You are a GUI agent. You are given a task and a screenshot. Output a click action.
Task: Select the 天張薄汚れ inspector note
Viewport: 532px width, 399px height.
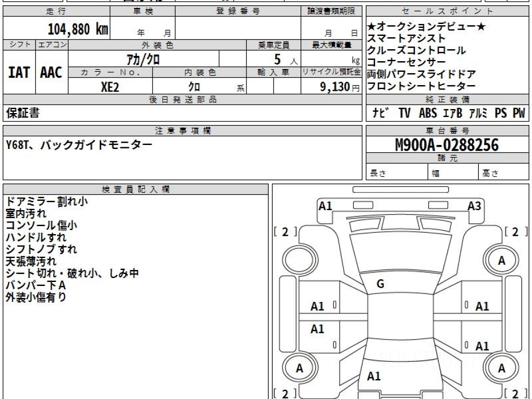pyautogui.click(x=31, y=262)
